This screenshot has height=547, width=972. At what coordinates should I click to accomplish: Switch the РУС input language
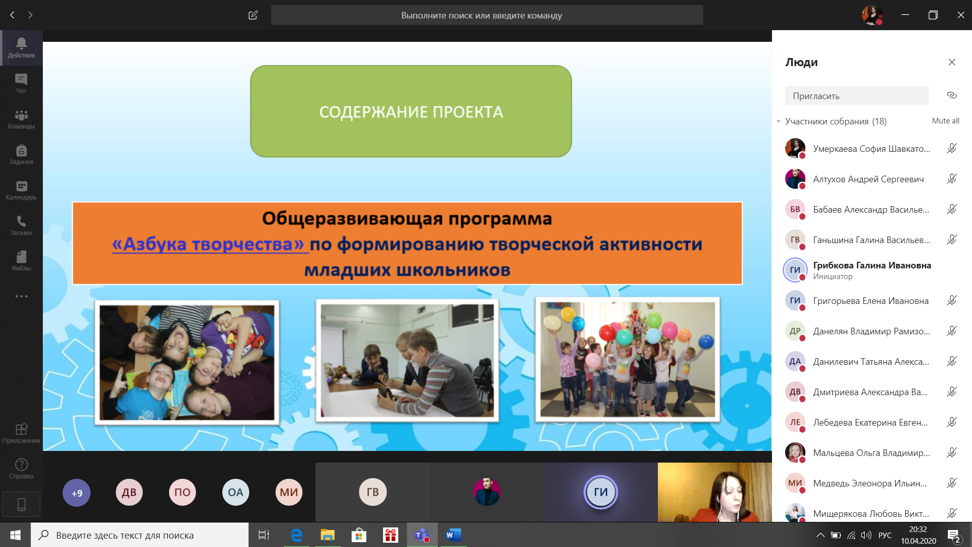pyautogui.click(x=885, y=535)
